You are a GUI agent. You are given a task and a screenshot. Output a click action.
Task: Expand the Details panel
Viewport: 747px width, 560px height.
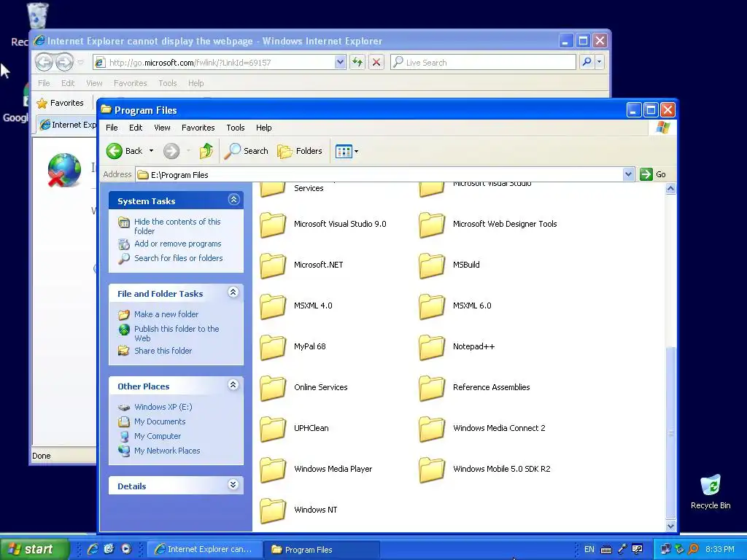[233, 485]
